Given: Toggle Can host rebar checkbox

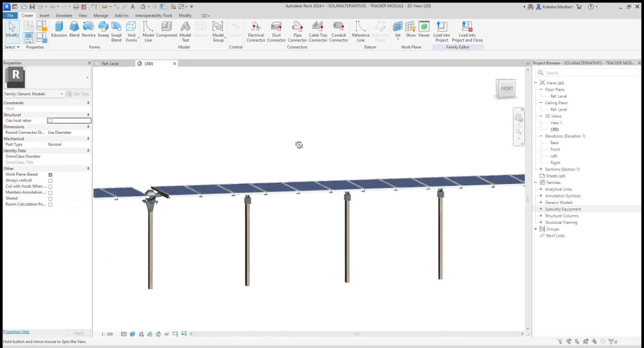Looking at the screenshot, I should (50, 121).
